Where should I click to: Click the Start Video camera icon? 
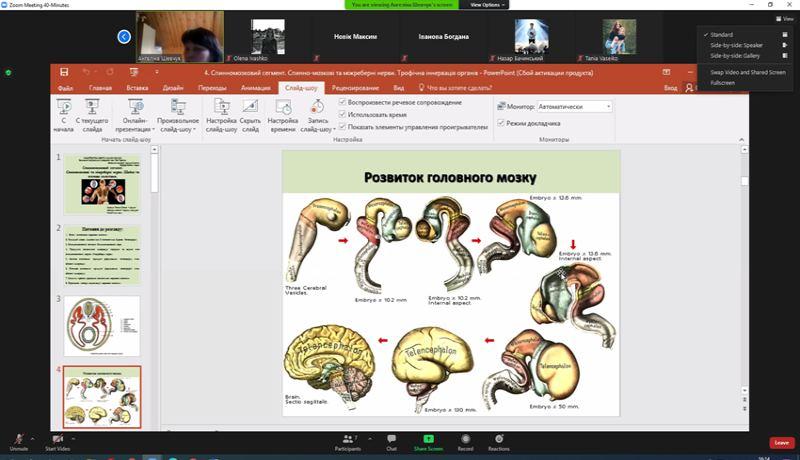click(x=56, y=439)
